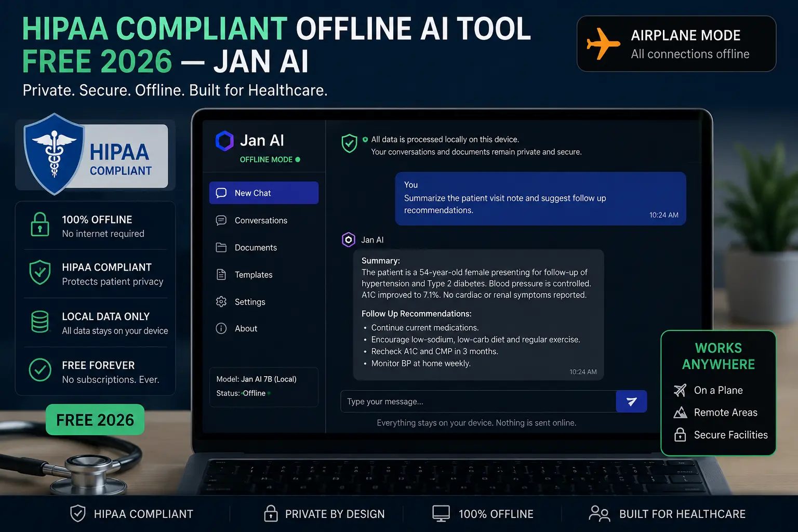Click 'Everything stays on your device' footer note

[476, 423]
